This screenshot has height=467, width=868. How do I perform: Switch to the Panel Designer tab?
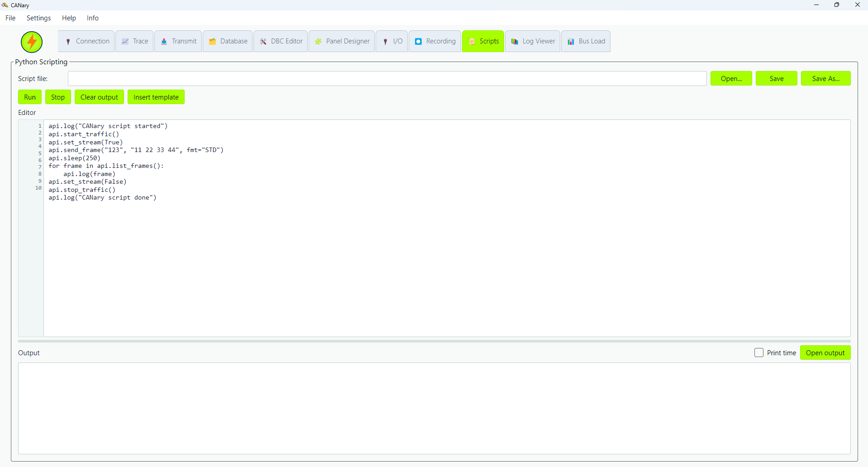click(x=342, y=41)
